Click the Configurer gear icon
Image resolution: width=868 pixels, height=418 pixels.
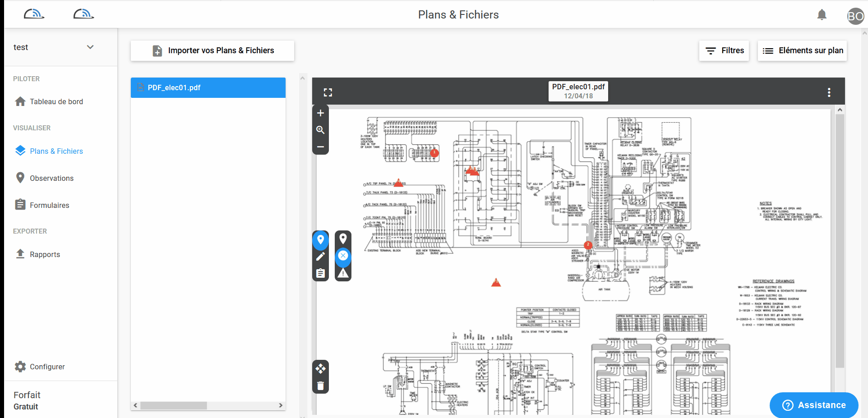pos(20,367)
